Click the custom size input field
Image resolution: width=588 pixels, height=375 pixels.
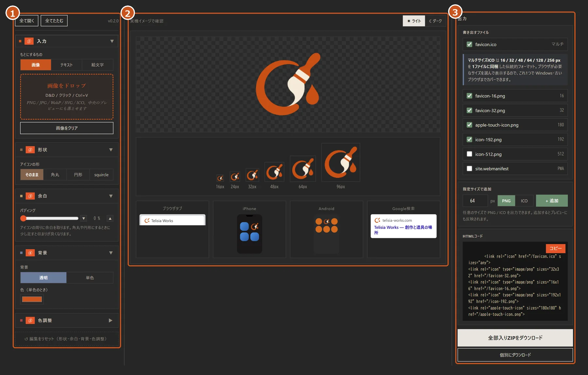pyautogui.click(x=475, y=201)
